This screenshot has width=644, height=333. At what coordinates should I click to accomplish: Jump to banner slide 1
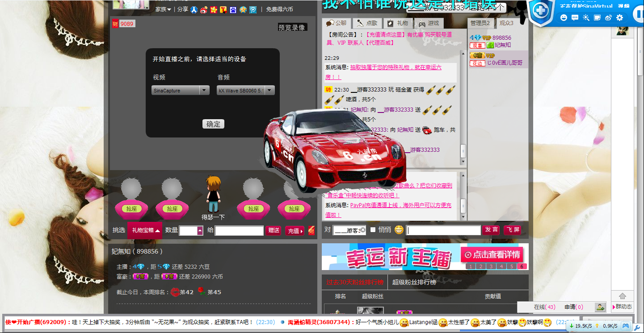point(470,266)
